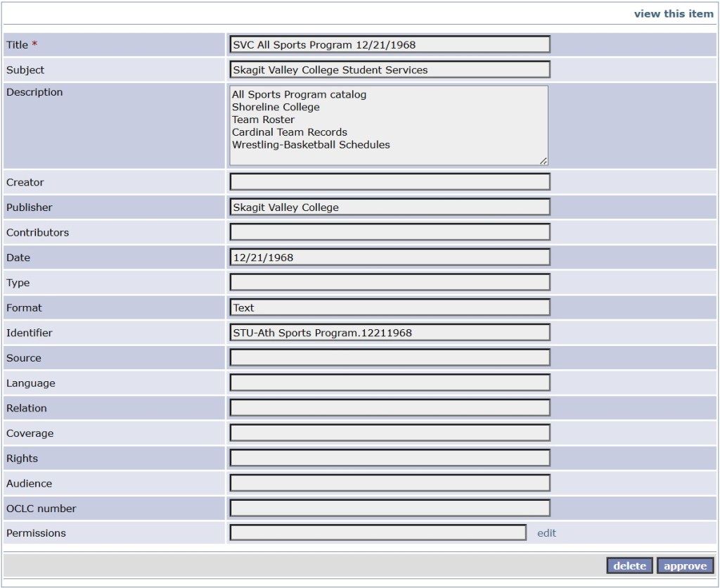The image size is (720, 588).
Task: Focus the Rights text field
Action: click(x=389, y=459)
